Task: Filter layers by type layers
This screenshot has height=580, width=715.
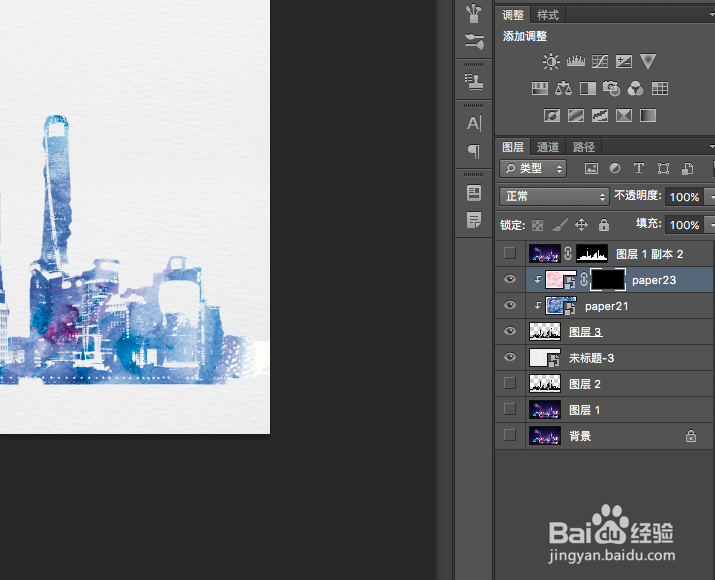Action: [639, 168]
